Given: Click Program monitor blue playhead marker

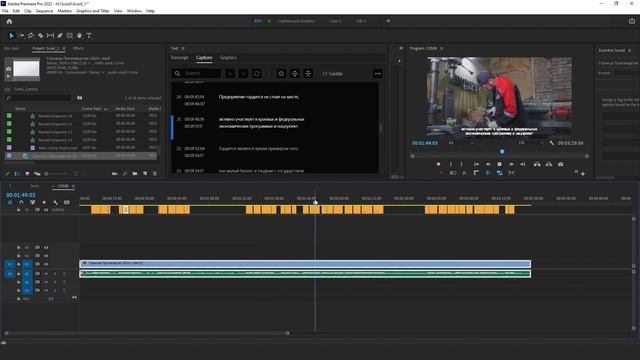Looking at the screenshot, I should [x=502, y=151].
